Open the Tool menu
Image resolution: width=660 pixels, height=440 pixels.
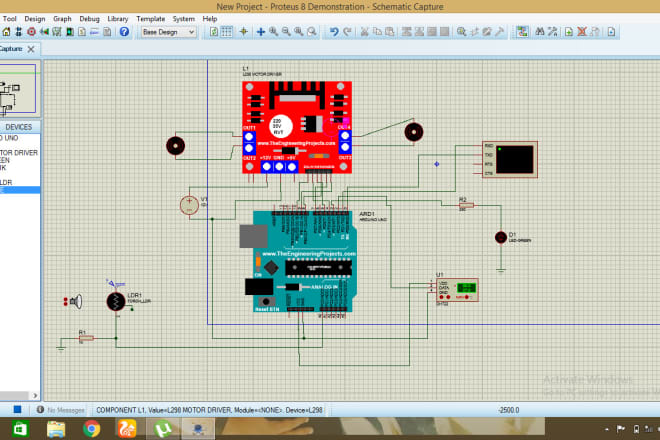coord(9,19)
